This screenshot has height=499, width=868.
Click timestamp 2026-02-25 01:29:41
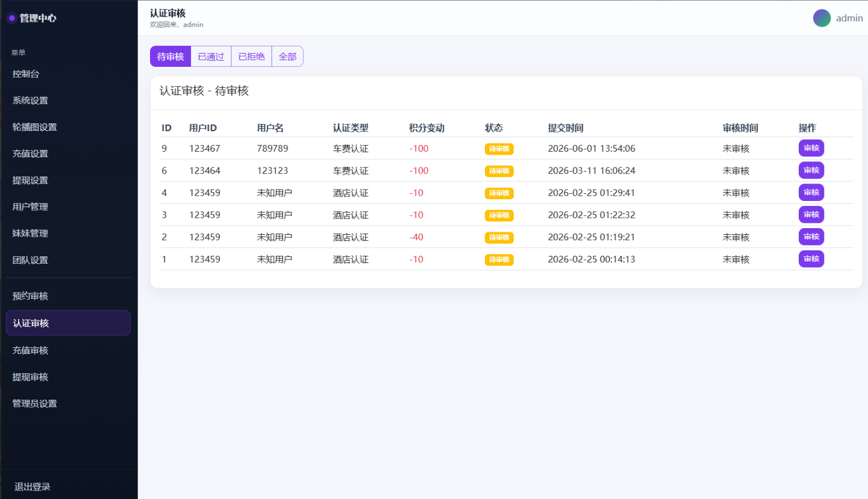click(592, 193)
